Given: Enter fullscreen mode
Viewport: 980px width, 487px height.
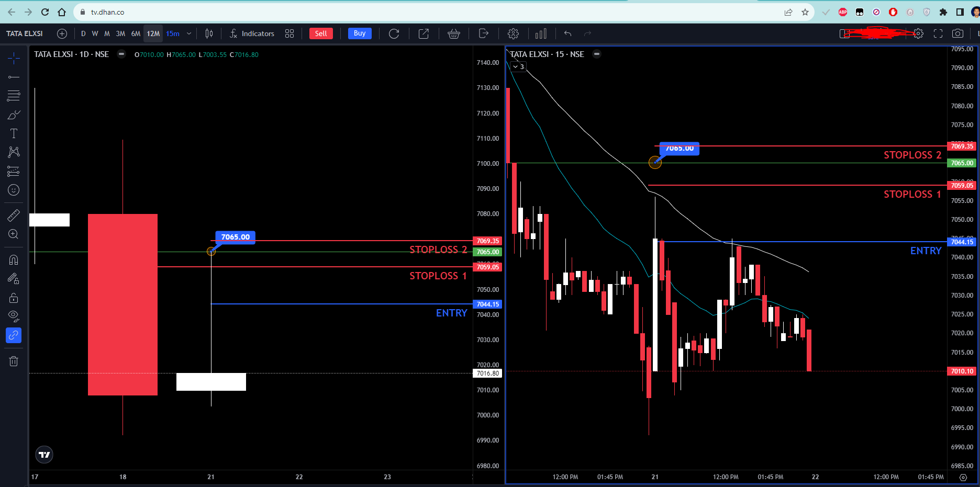Looking at the screenshot, I should pyautogui.click(x=938, y=33).
